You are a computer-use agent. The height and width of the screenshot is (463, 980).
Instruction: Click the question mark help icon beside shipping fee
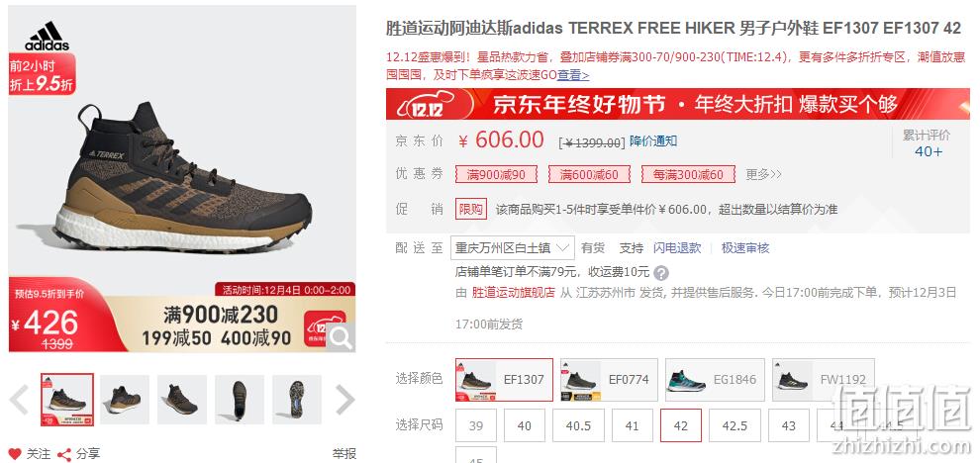coord(661,273)
